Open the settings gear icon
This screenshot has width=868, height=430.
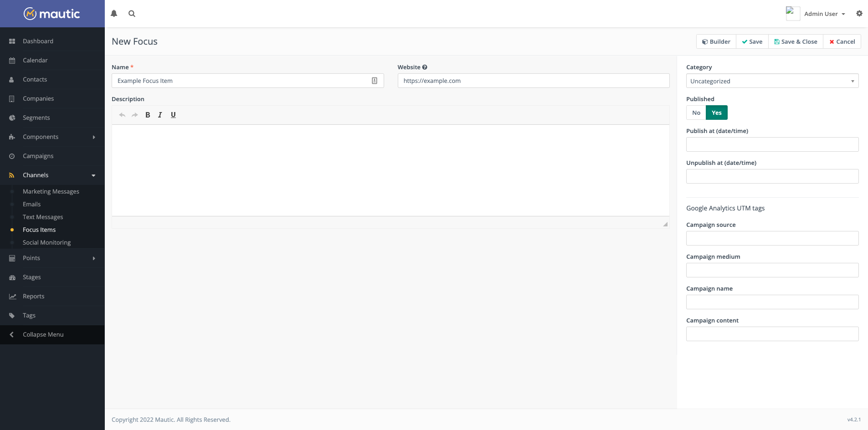click(x=859, y=14)
